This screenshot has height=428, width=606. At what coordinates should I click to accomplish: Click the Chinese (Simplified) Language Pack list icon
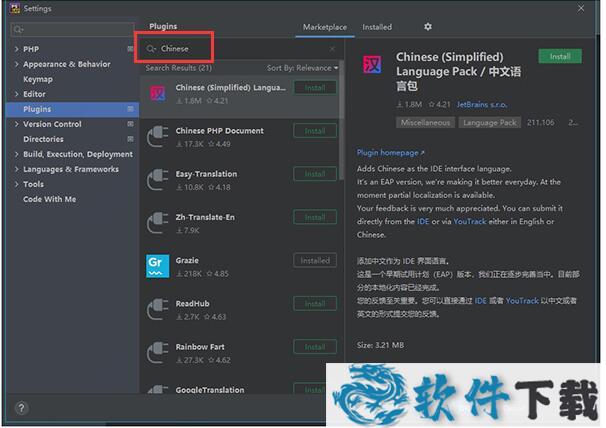point(158,93)
